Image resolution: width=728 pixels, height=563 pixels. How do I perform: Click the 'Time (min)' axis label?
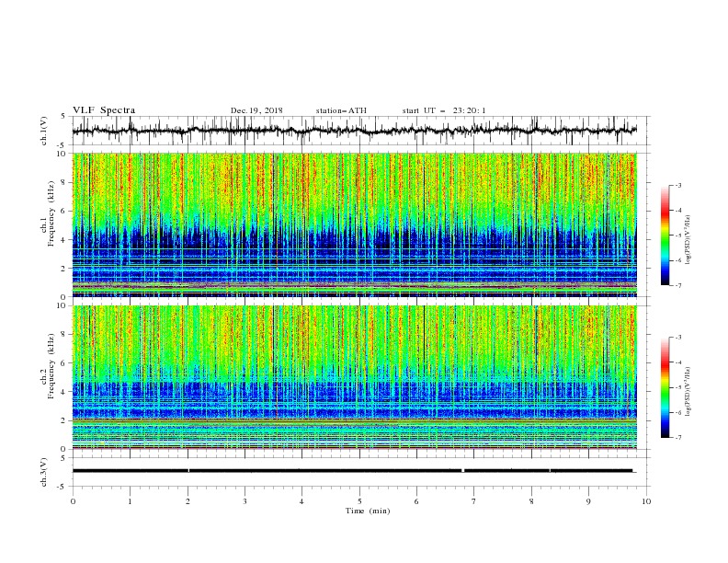pos(368,511)
